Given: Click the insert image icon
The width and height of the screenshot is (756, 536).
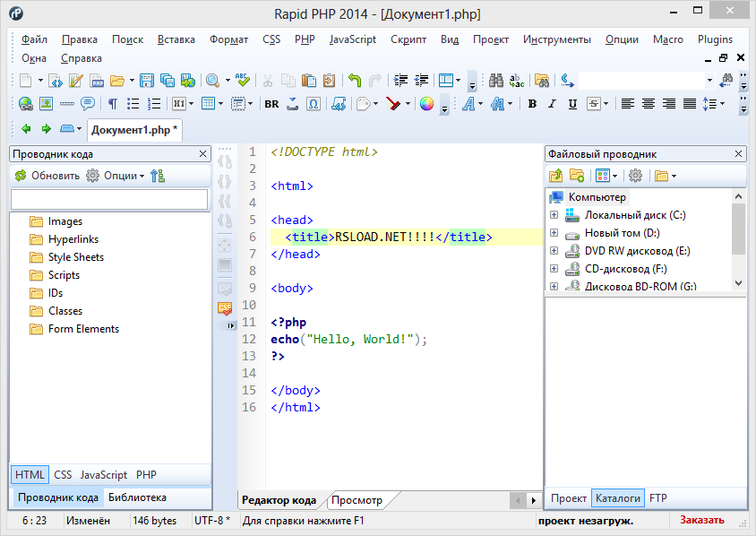Looking at the screenshot, I should pyautogui.click(x=46, y=104).
